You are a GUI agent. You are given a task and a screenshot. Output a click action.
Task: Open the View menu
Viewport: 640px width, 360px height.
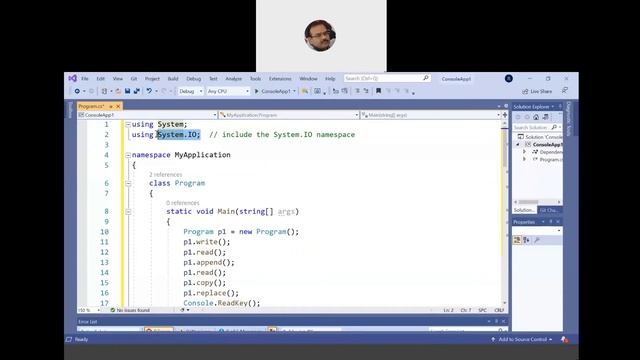click(x=118, y=78)
